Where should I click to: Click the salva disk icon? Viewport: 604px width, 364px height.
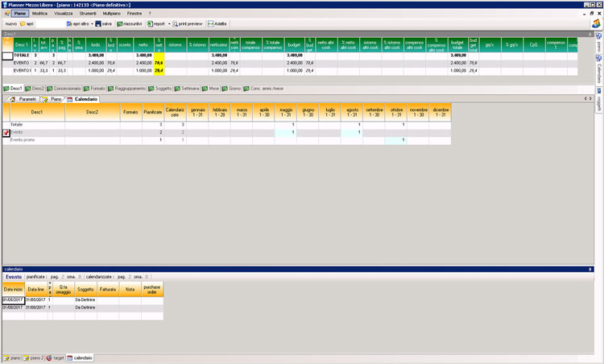coord(98,24)
